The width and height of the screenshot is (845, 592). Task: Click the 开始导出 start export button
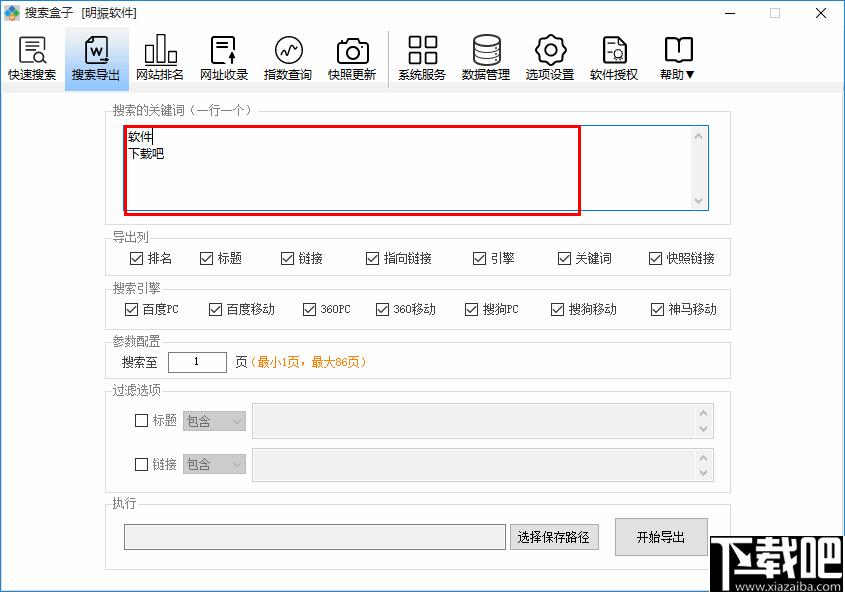coord(661,537)
